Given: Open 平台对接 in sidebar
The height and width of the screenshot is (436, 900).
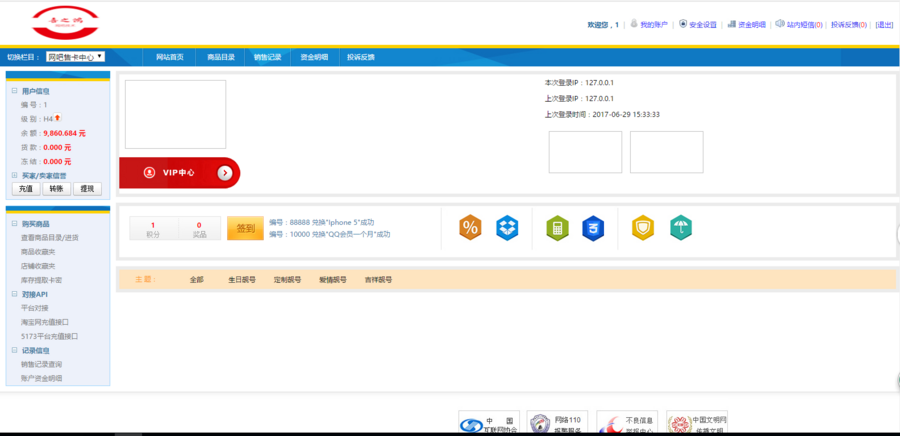Looking at the screenshot, I should [34, 308].
